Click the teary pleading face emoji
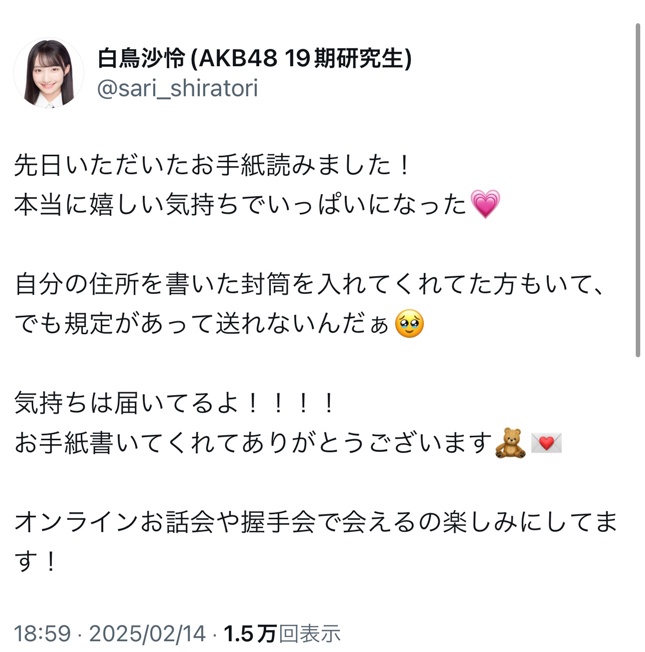Screen dimensions: 645x652 [410, 323]
